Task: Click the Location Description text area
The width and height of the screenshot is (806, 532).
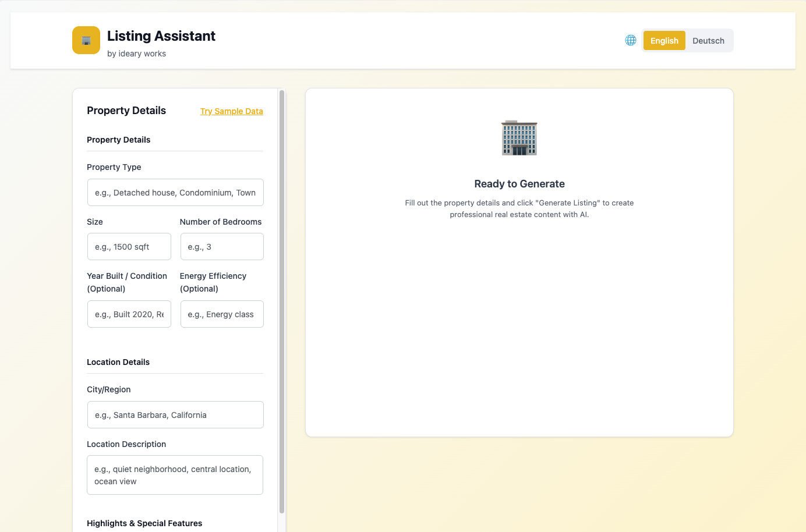Action: 175,475
